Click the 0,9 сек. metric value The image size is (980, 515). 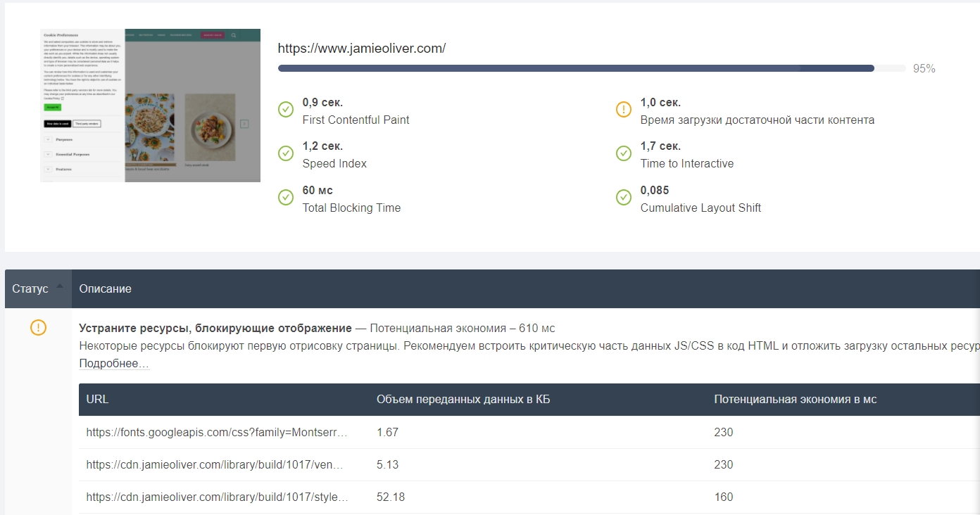322,102
